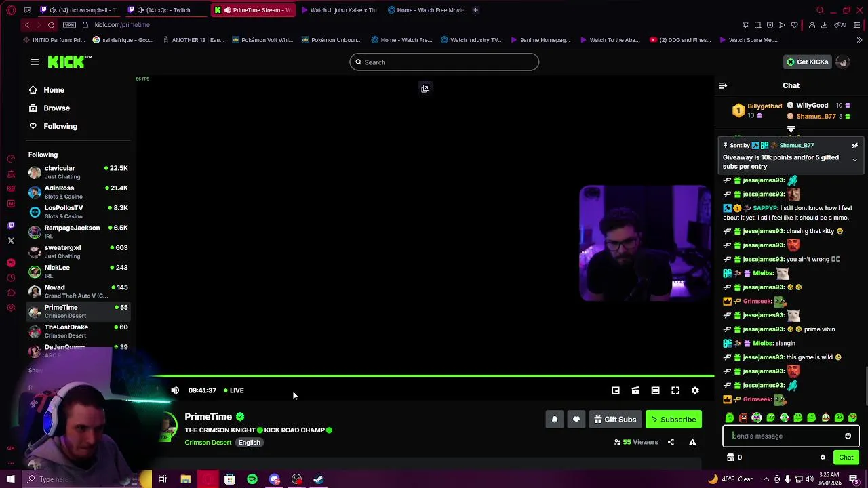The height and width of the screenshot is (488, 868).
Task: Open the user profile avatar menu
Action: 842,62
